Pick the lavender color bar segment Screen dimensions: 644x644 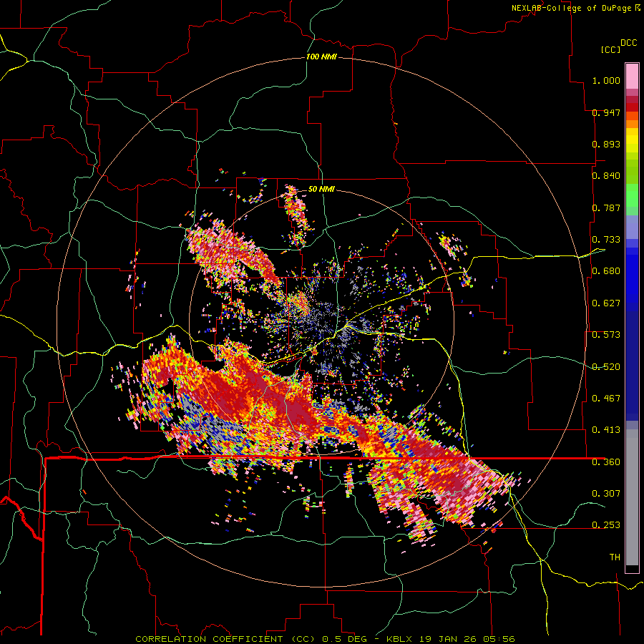coord(632,227)
